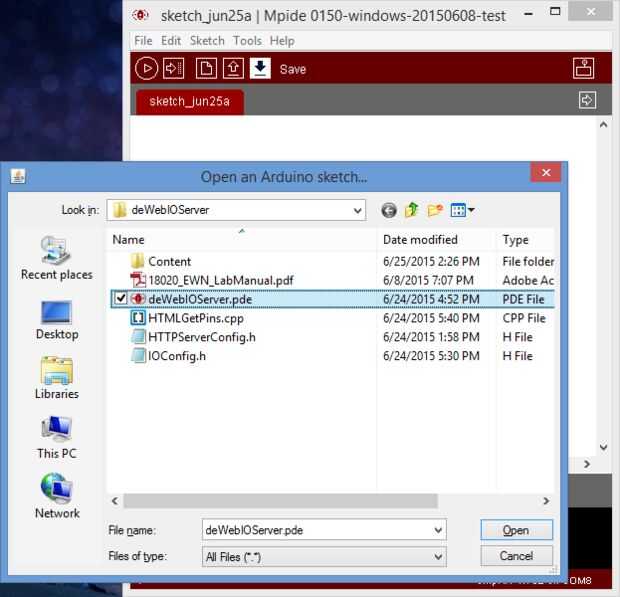Select Libraries in the dialog sidebar
620x597 pixels.
(57, 378)
